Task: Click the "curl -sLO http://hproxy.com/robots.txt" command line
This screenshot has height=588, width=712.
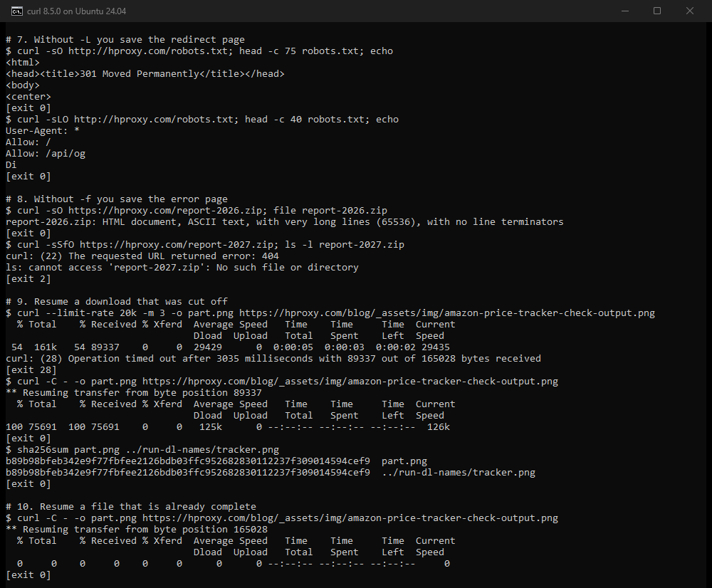Action: coord(202,120)
